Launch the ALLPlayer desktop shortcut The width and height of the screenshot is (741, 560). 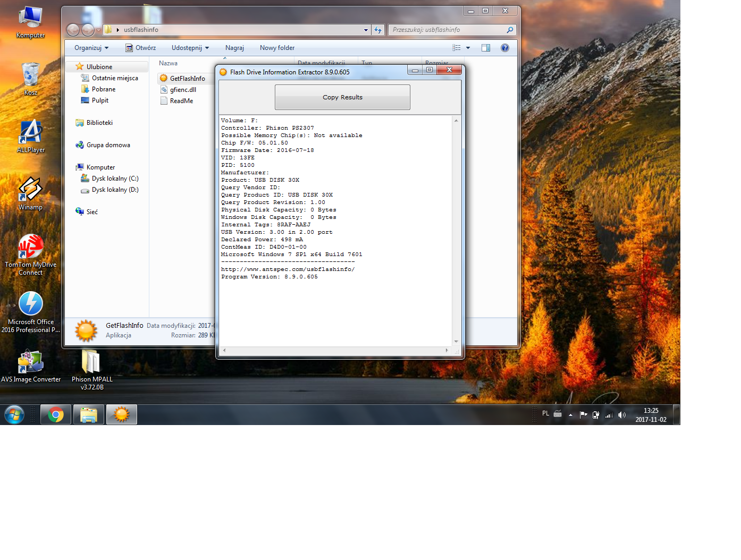pos(30,137)
